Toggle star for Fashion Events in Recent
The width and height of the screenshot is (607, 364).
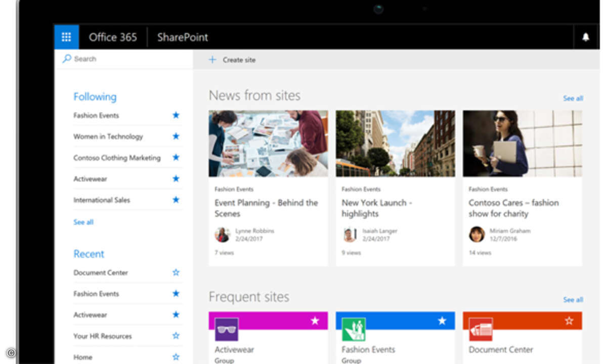pyautogui.click(x=176, y=294)
